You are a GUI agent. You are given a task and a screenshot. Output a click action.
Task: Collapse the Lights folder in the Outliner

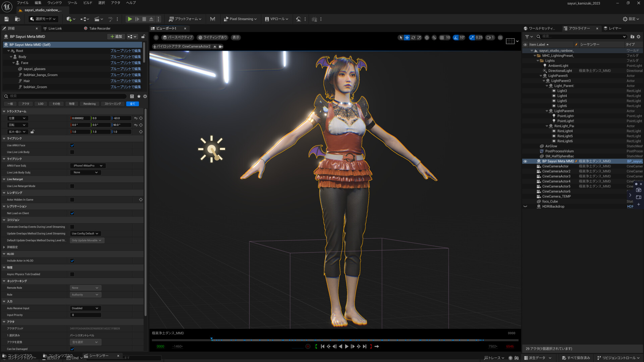pyautogui.click(x=537, y=61)
